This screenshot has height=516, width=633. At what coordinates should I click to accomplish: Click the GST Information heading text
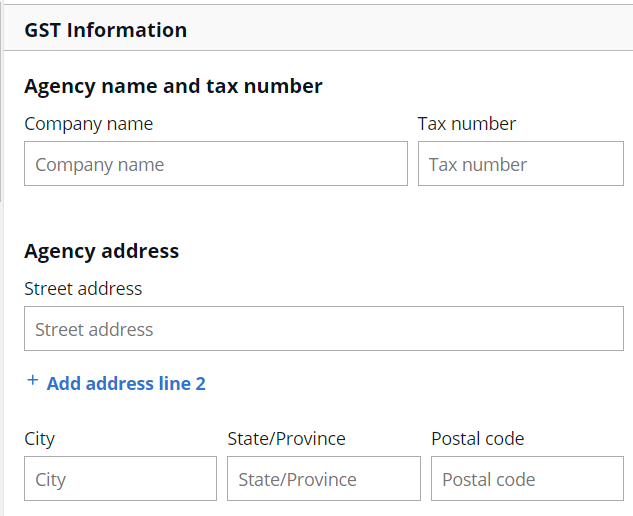pos(105,30)
